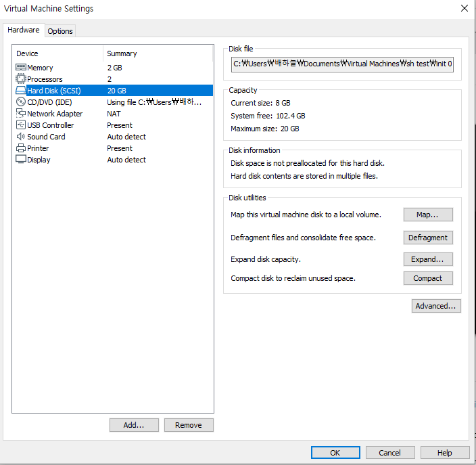Viewport: 476px width, 465px height.
Task: Click the USB Controller icon
Action: (x=21, y=125)
